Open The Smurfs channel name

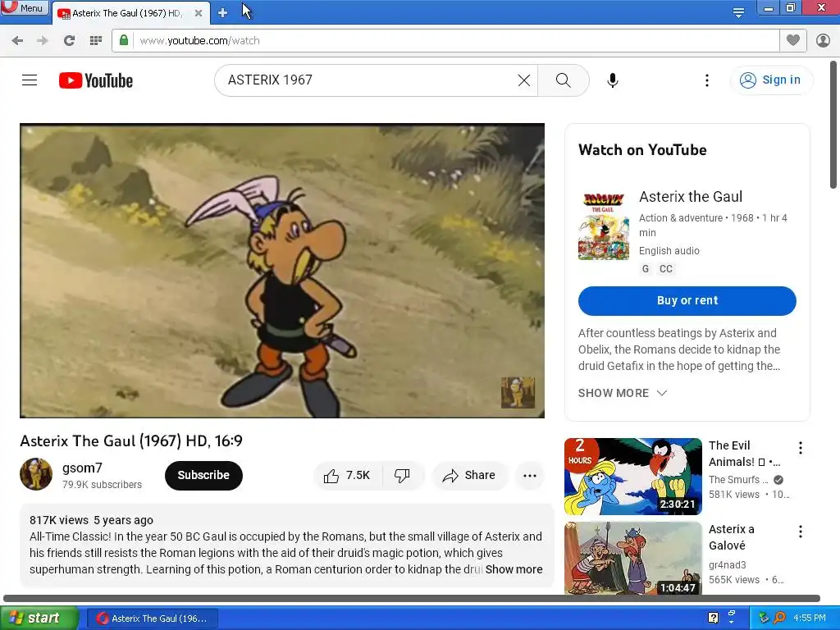738,479
